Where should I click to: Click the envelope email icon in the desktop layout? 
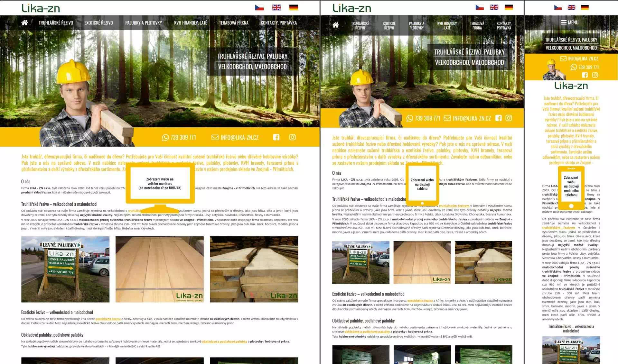tap(215, 137)
